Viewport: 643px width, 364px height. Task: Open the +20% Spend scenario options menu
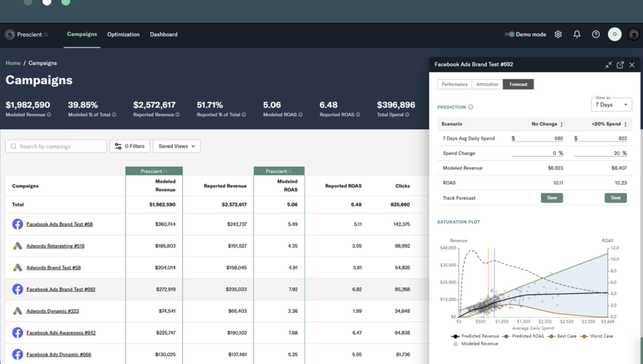[625, 124]
